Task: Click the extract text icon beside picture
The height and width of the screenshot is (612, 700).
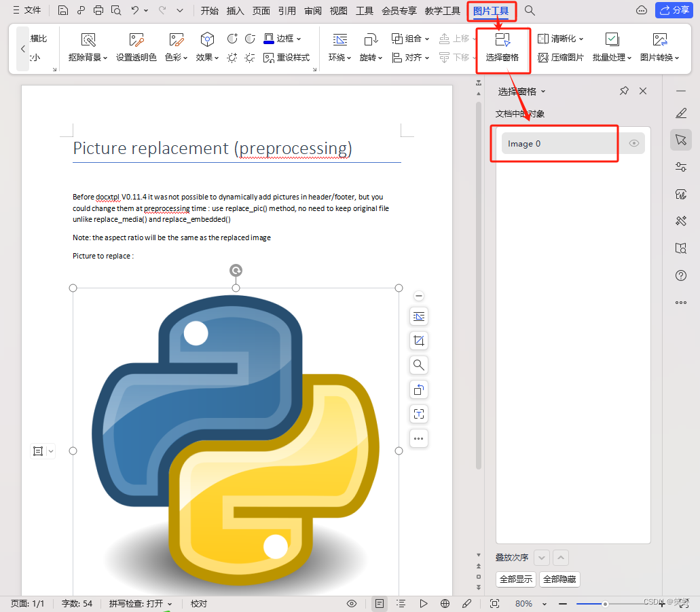Action: click(x=419, y=414)
